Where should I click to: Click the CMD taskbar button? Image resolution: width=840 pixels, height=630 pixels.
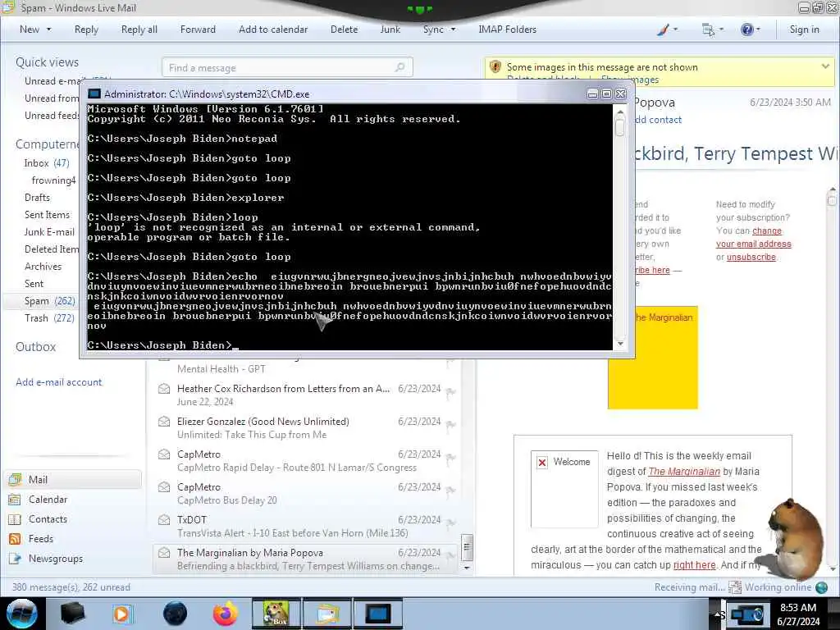pyautogui.click(x=378, y=614)
